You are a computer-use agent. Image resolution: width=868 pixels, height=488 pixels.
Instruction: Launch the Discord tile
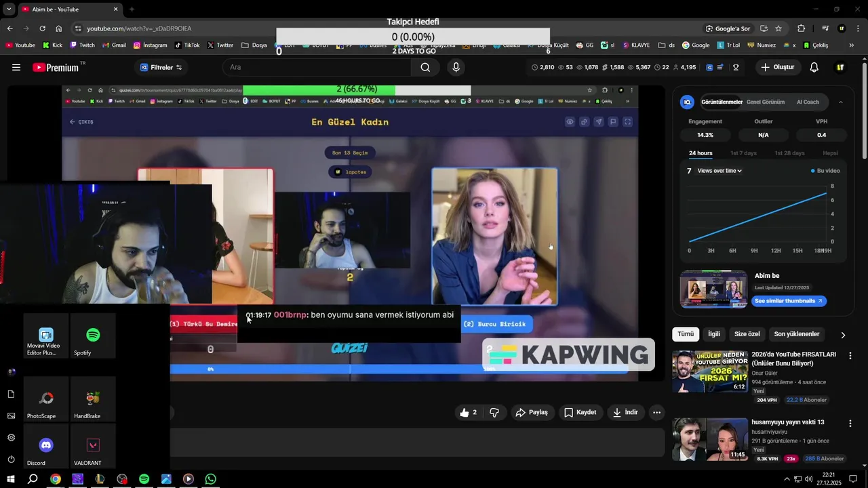[x=45, y=445]
